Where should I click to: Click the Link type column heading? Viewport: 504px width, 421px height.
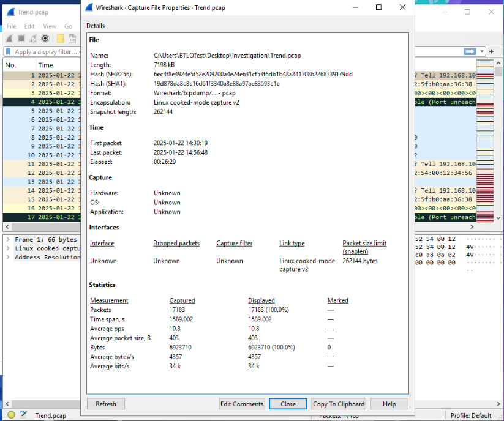pos(292,243)
